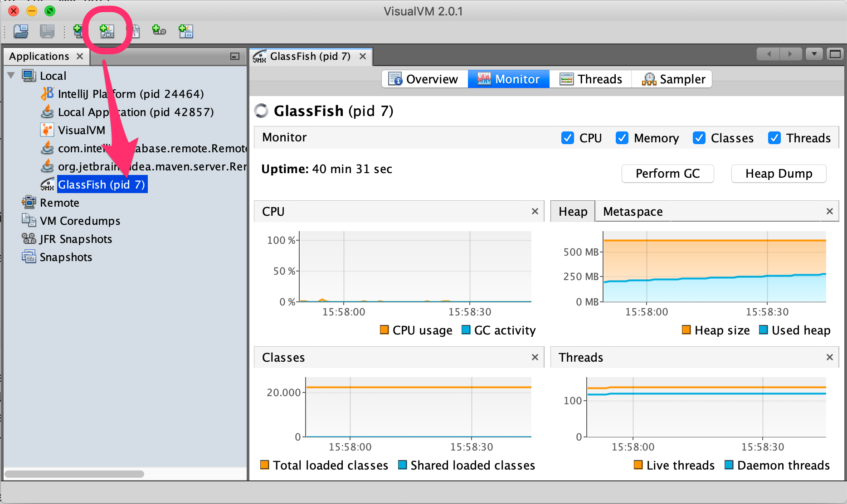Minimize the Applications panel window group
Viewport: 847px width, 504px height.
pos(235,56)
